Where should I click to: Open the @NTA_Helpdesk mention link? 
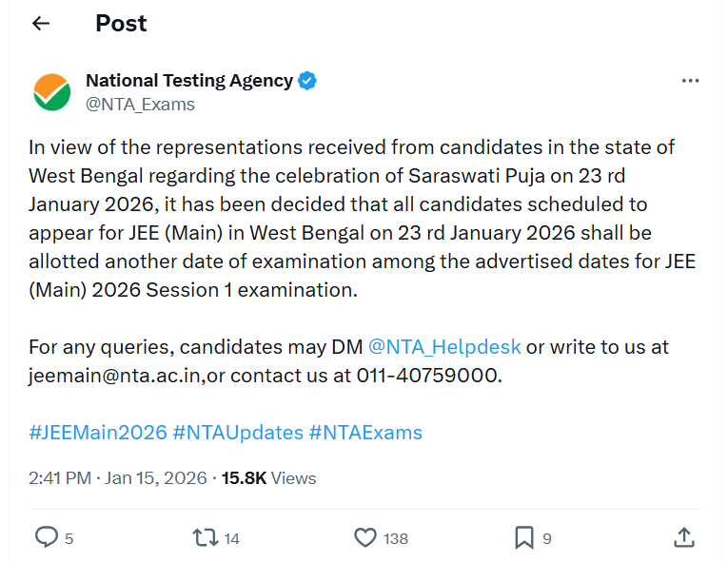click(444, 347)
